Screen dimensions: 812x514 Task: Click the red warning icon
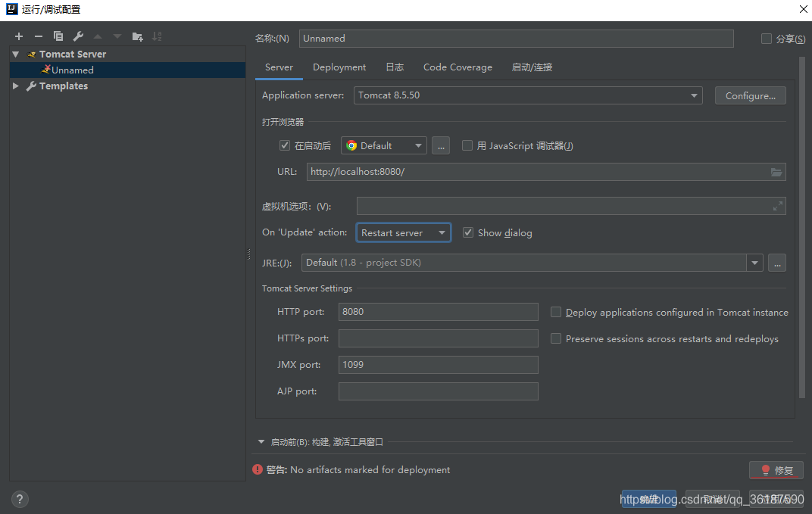(258, 469)
